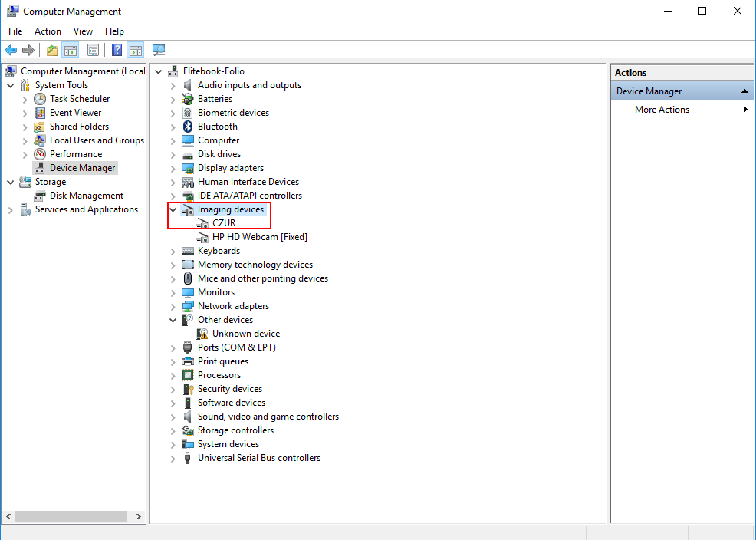Click the Batteries icon in device tree
This screenshot has height=540, width=756.
tap(188, 99)
